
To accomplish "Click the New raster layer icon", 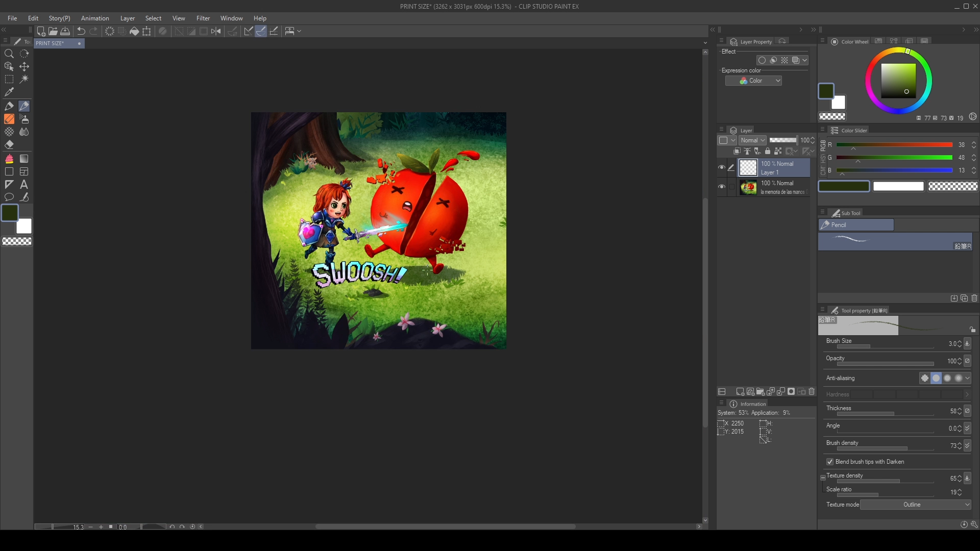I will coord(740,392).
